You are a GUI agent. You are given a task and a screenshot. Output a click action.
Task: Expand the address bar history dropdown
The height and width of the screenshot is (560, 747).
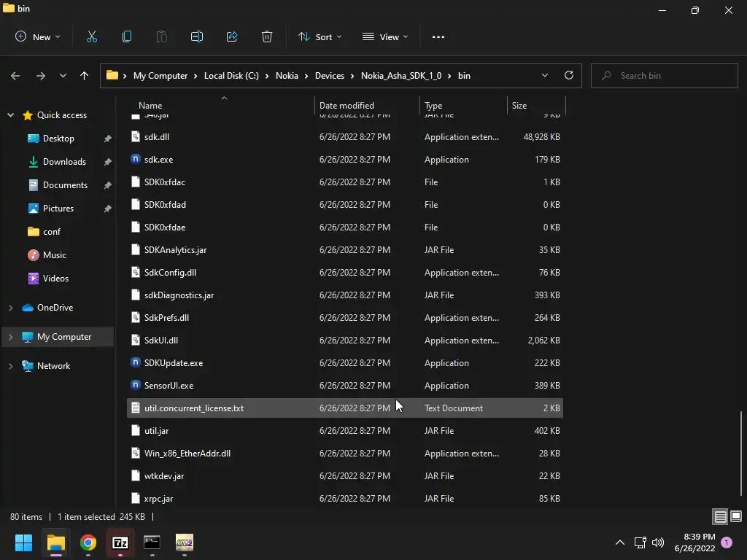click(x=544, y=75)
